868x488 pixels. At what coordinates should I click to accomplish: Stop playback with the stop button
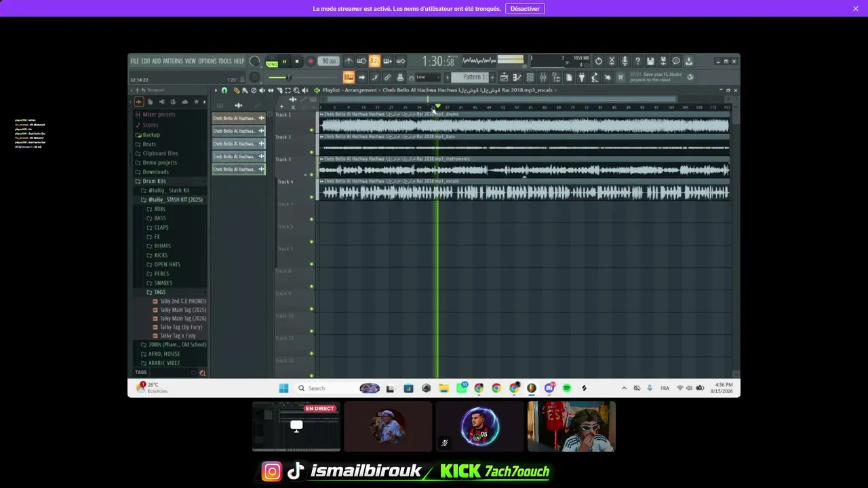point(297,62)
